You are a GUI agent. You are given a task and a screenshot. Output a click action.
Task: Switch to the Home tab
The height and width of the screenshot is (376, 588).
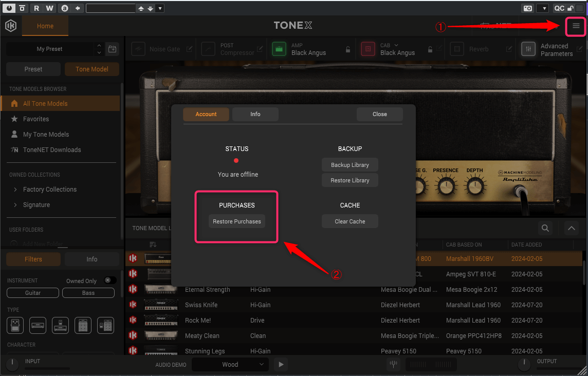point(45,26)
